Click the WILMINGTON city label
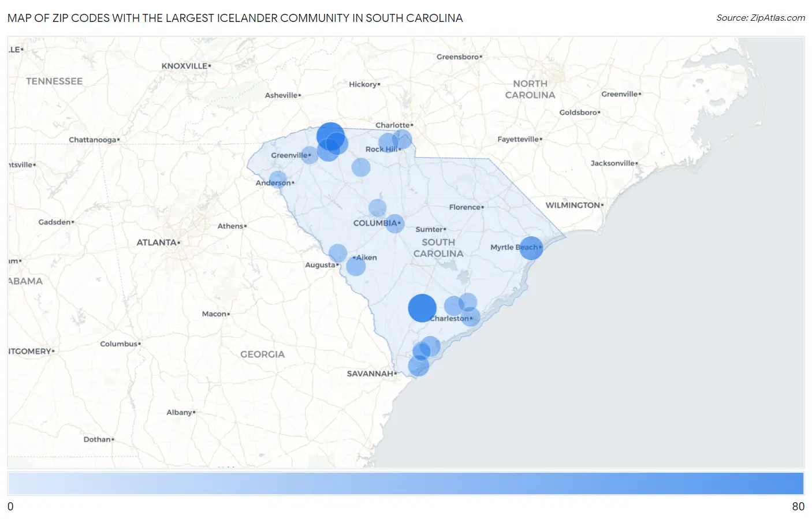 tap(573, 205)
